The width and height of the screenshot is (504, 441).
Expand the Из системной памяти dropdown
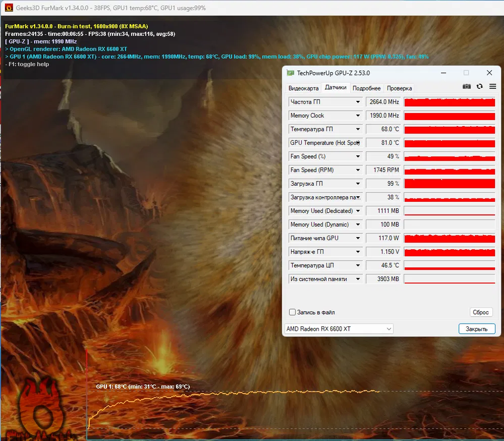(358, 279)
